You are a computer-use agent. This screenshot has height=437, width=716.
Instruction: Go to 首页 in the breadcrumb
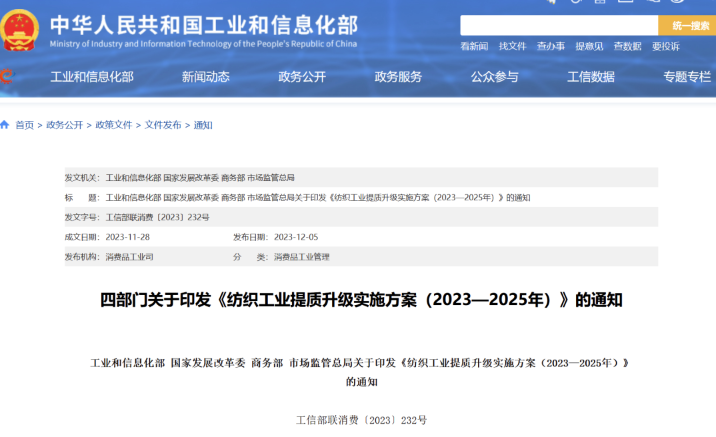click(x=25, y=125)
